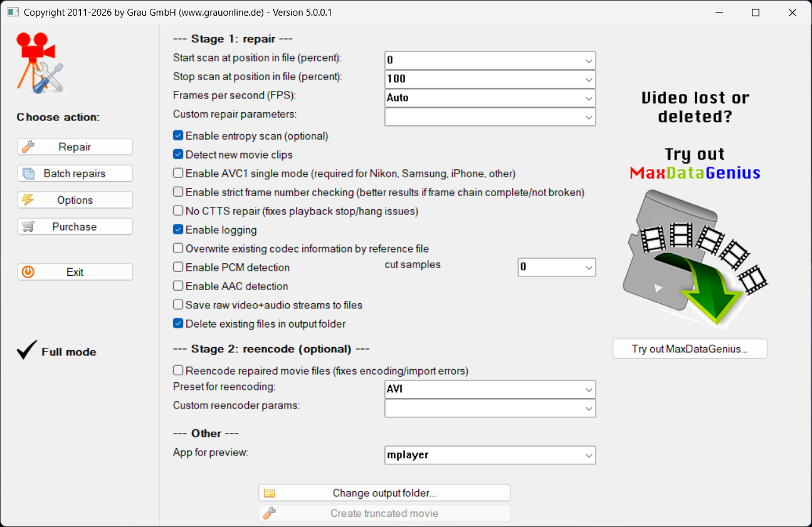Image resolution: width=812 pixels, height=527 pixels.
Task: Check the No CTTS repair option
Action: (x=178, y=211)
